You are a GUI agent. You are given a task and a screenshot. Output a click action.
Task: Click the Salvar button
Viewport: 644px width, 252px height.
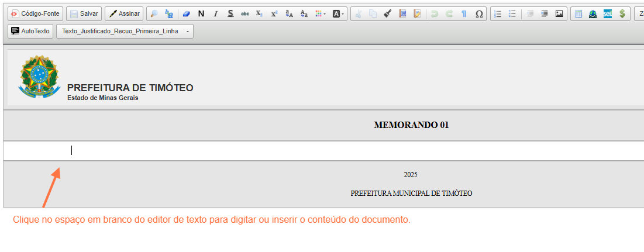[x=84, y=13]
